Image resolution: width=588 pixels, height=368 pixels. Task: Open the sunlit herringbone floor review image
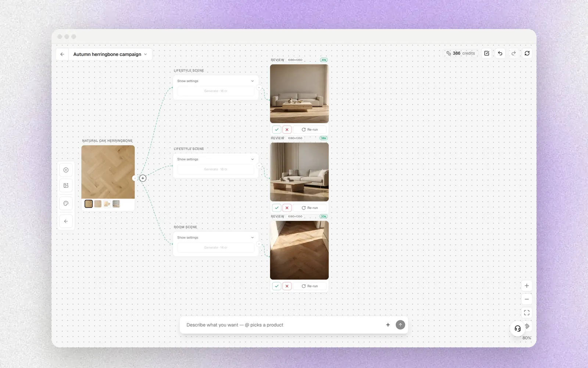pos(299,250)
